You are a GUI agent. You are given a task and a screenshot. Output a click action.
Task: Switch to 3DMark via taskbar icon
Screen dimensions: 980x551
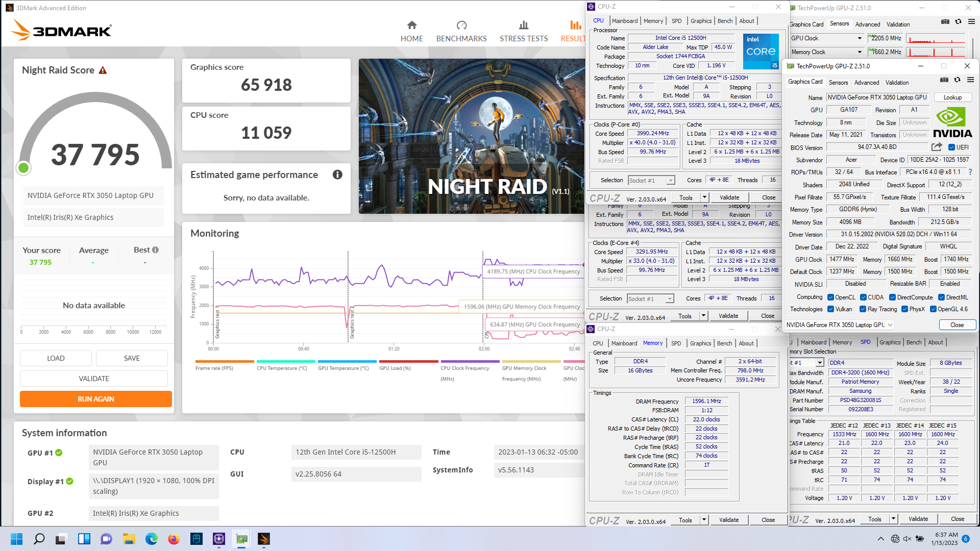point(264,539)
